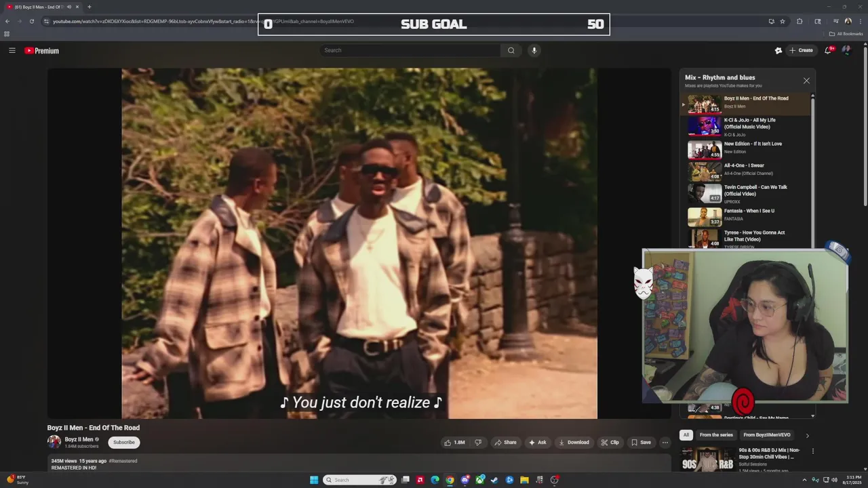Screen dimensions: 868x488
Task: Open Microsoft Edge from the taskbar
Action: point(435,480)
